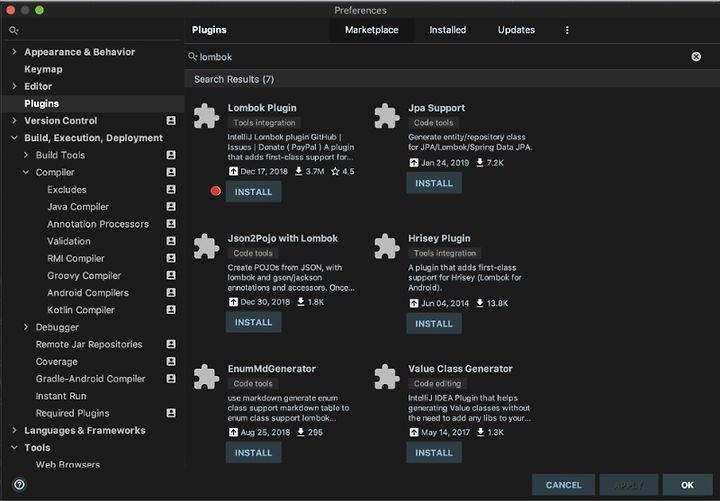
Task: Click the project-level icon beside Required Plugins
Action: (x=171, y=413)
